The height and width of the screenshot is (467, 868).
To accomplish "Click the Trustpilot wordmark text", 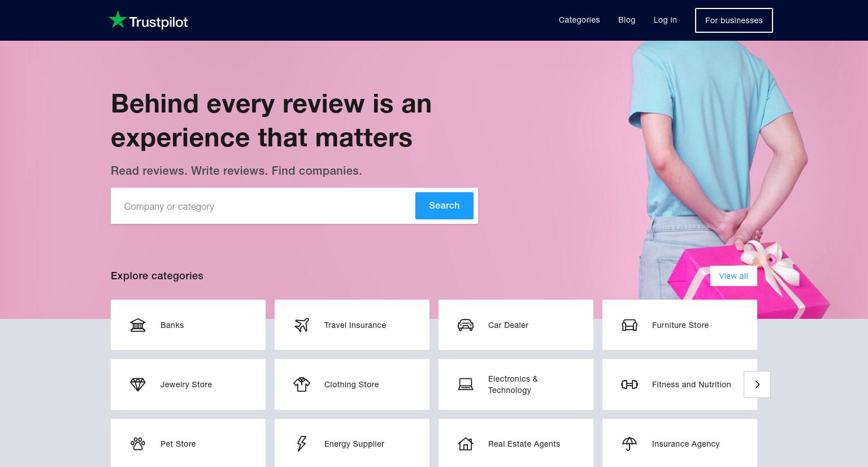I will click(x=158, y=22).
